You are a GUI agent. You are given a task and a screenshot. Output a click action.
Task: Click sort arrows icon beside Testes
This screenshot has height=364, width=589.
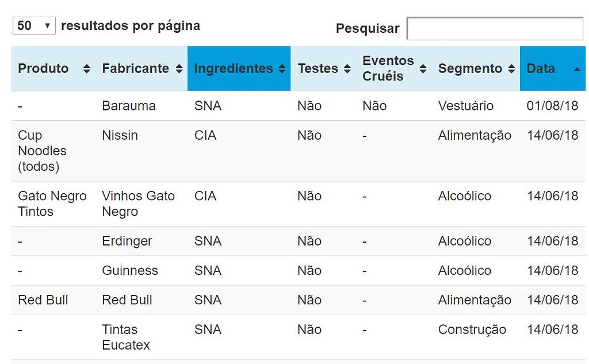pos(347,69)
